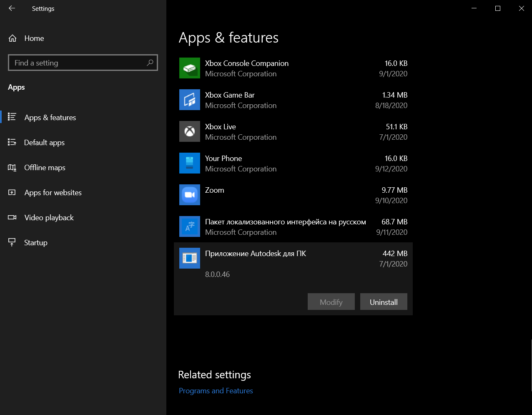Click the Apps & features page heading
The width and height of the screenshot is (532, 415).
click(228, 38)
